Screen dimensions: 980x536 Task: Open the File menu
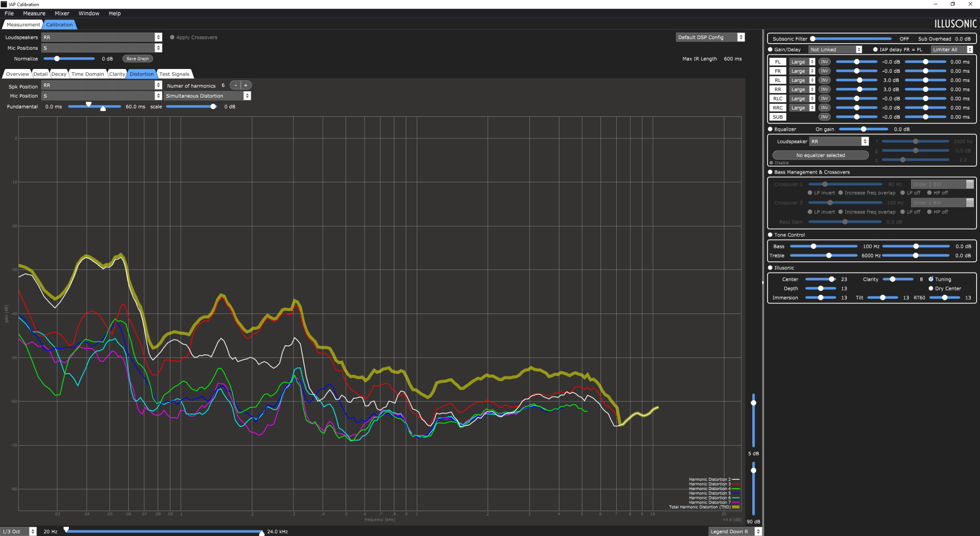coord(9,13)
